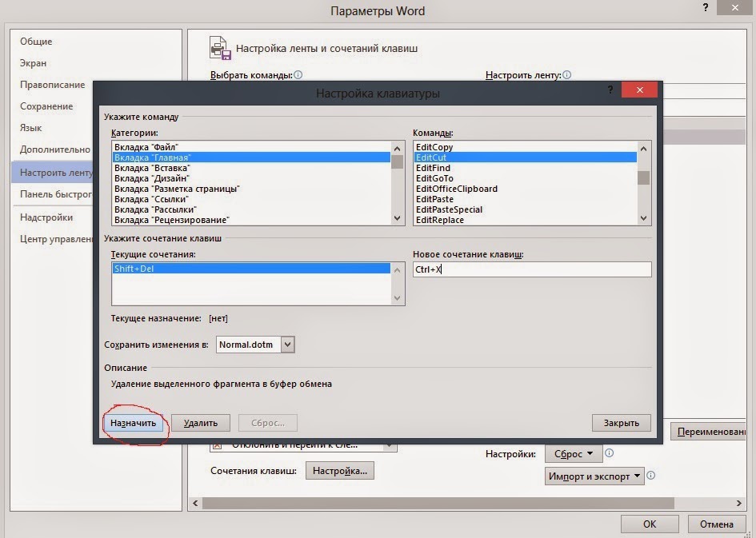Select Настроить ленту in the sidebar

[53, 173]
